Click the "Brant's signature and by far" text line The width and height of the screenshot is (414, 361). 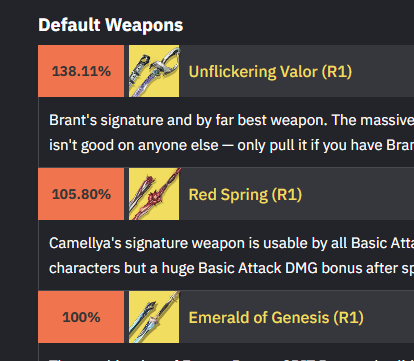(231, 120)
